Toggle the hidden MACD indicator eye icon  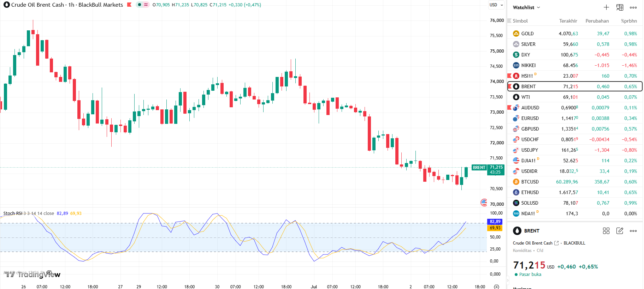click(x=49, y=272)
